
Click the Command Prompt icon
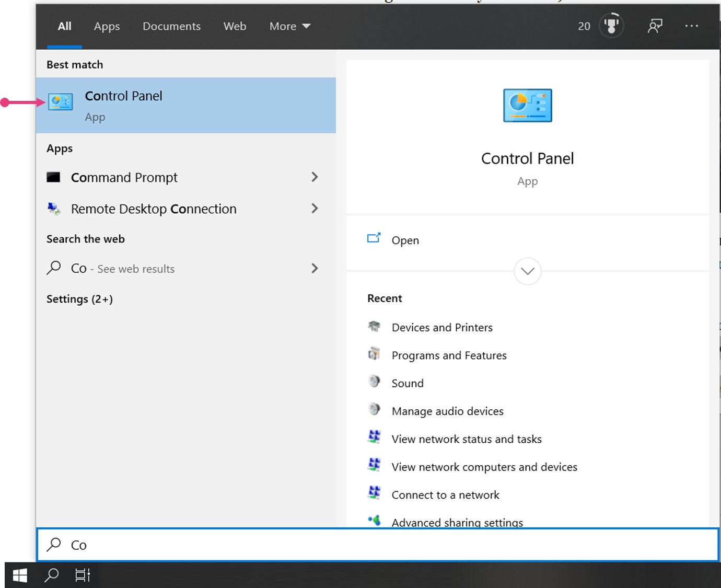click(53, 177)
